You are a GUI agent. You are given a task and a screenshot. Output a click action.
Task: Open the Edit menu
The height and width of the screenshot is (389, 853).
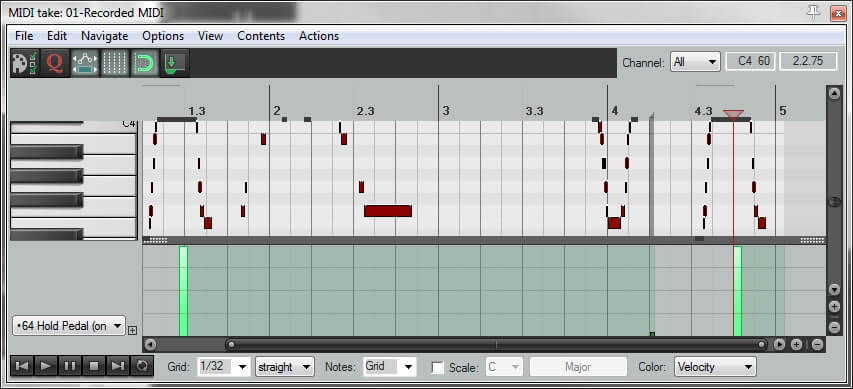(57, 36)
